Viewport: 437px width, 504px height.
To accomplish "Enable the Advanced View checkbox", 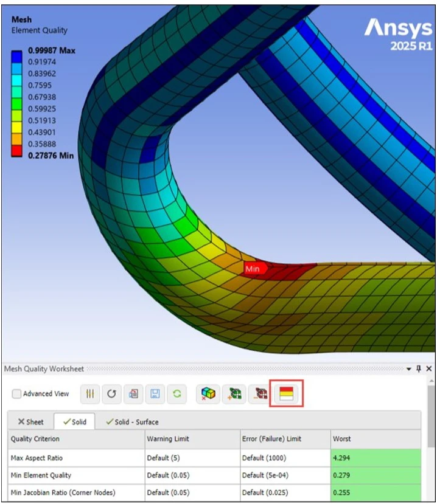I will coord(16,394).
